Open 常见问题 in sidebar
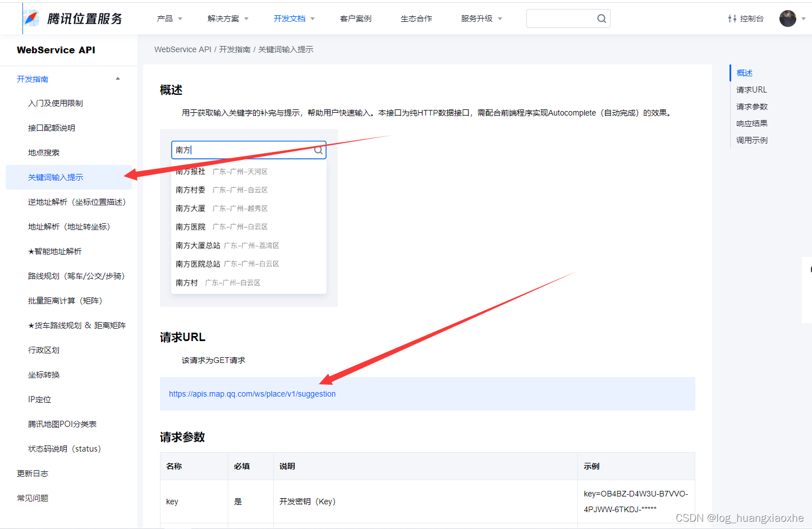Screen dimensions: 812x529 point(33,498)
